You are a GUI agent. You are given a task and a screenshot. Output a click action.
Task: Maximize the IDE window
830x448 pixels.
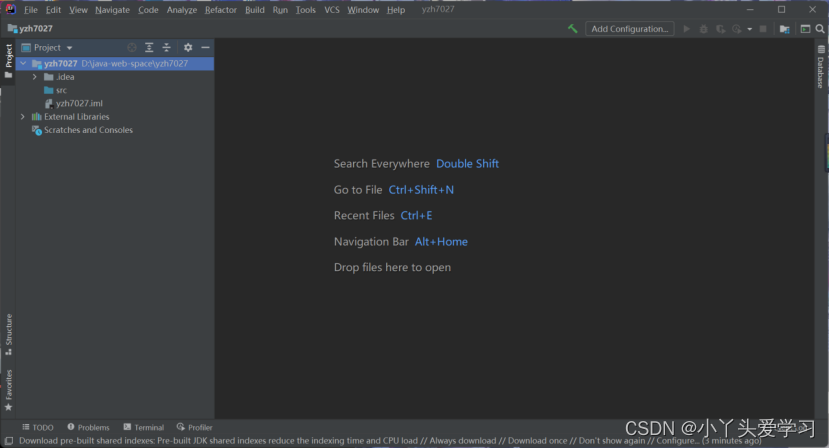pos(781,10)
